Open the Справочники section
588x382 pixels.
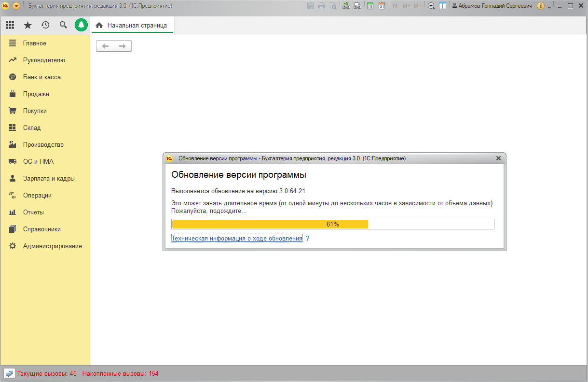45,229
